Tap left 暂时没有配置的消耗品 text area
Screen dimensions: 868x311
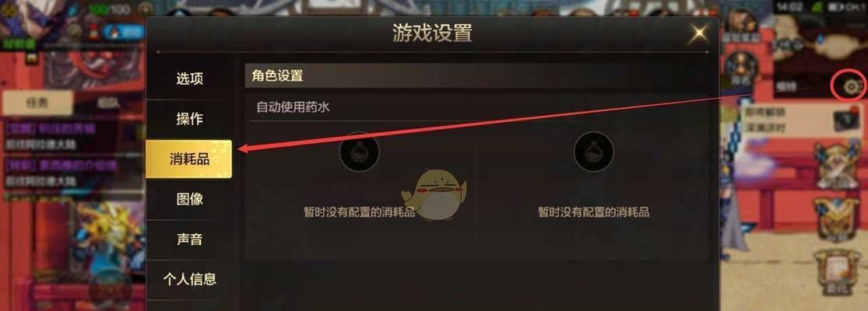(x=360, y=212)
